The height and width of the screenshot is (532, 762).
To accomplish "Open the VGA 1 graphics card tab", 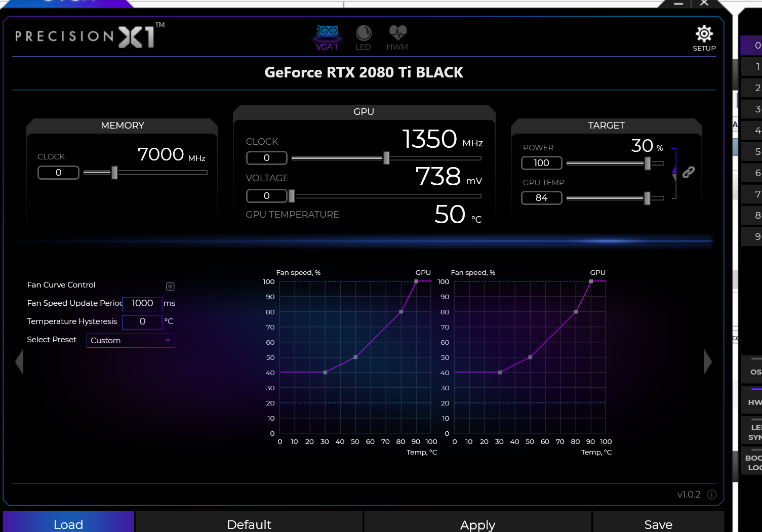I will [x=327, y=38].
